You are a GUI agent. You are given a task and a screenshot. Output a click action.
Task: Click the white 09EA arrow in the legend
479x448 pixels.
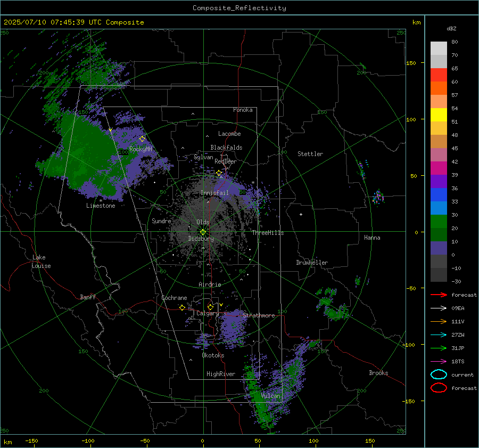click(x=439, y=308)
